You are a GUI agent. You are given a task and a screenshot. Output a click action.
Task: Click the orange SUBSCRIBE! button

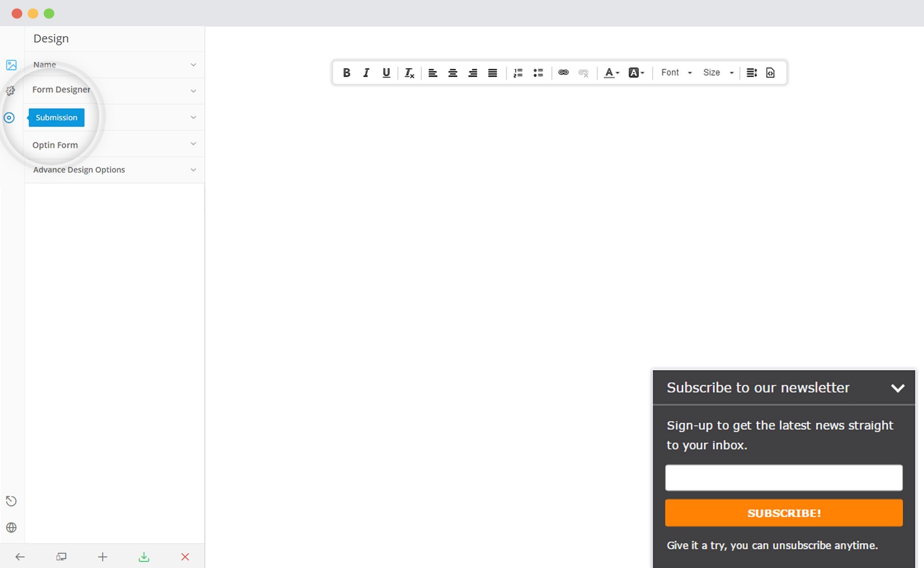click(x=784, y=513)
